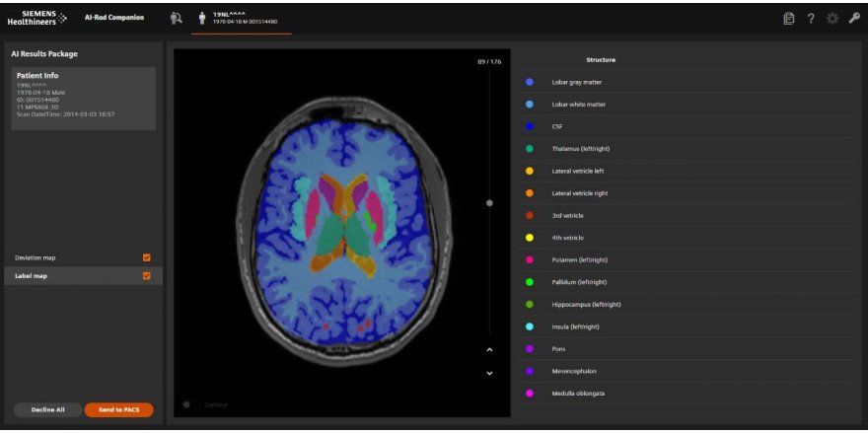This screenshot has height=434, width=868.
Task: Uncheck the Deviation map checkbox
Action: point(147,257)
